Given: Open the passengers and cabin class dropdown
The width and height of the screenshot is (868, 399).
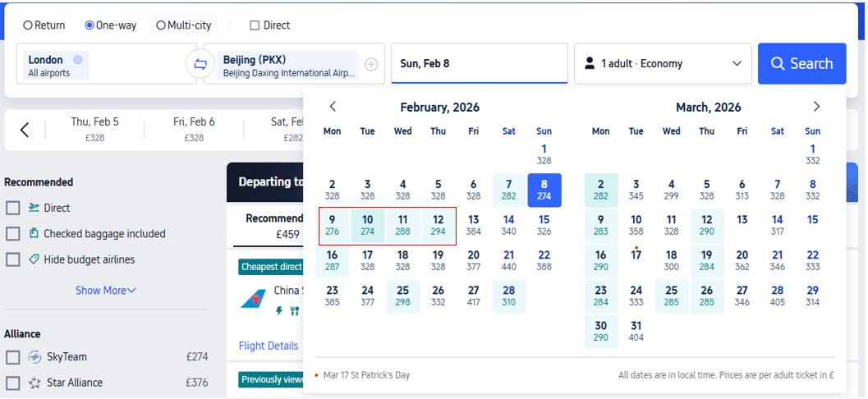Looking at the screenshot, I should [x=662, y=64].
